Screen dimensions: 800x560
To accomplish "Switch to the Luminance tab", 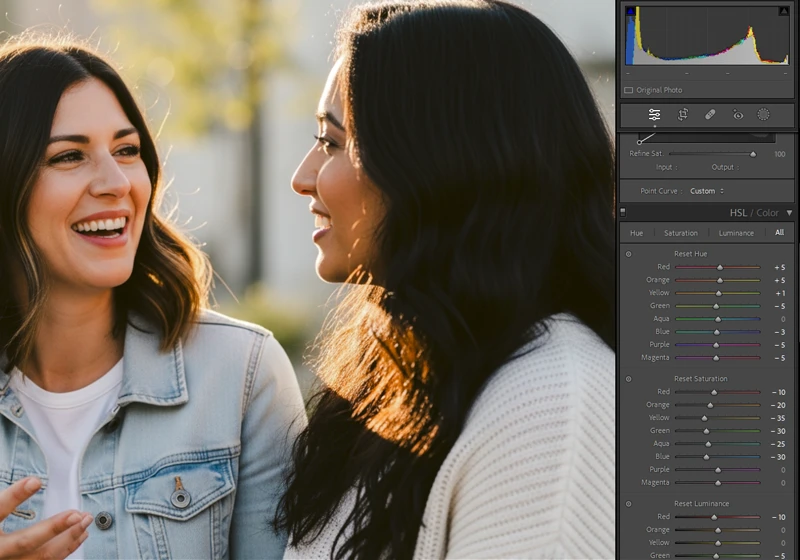I will (736, 233).
